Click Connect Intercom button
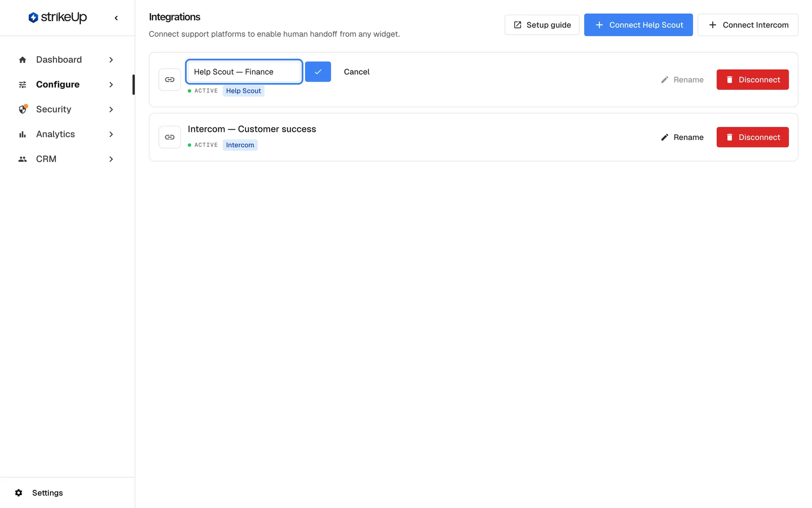Viewport: 812px width, 508px height. tap(747, 25)
